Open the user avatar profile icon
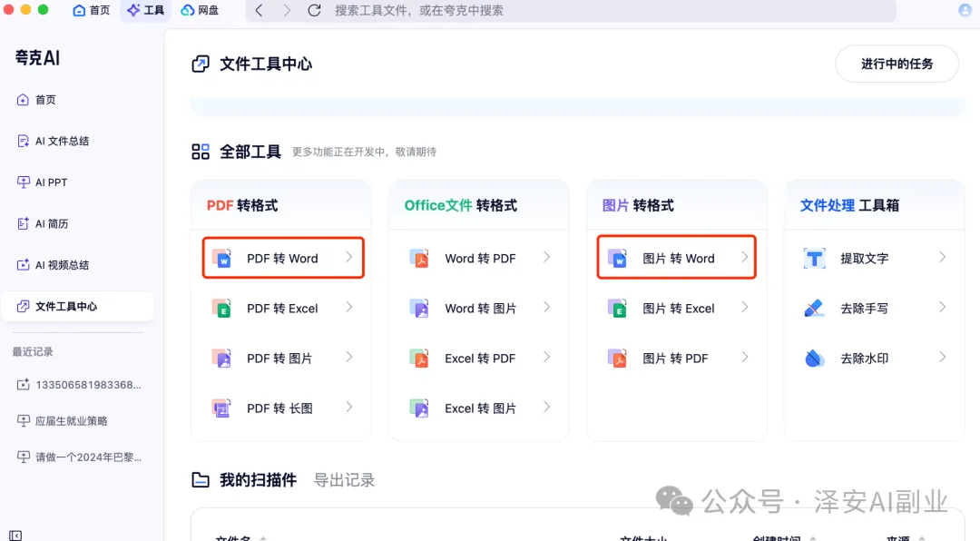This screenshot has height=541, width=980. click(965, 10)
